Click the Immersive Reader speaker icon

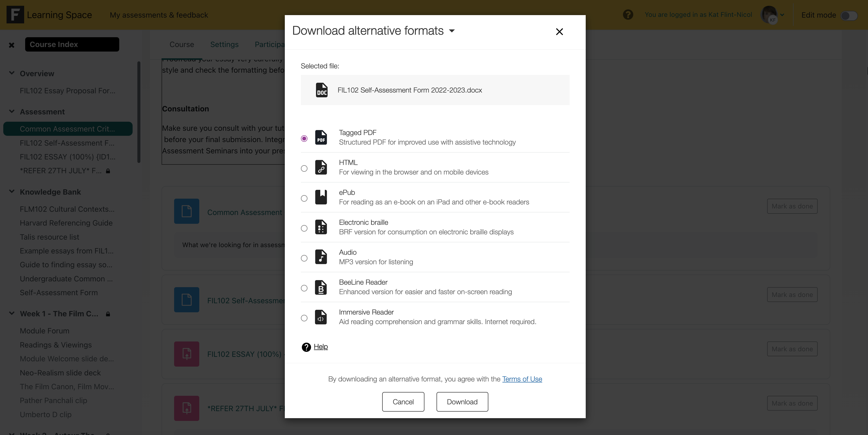(x=321, y=317)
